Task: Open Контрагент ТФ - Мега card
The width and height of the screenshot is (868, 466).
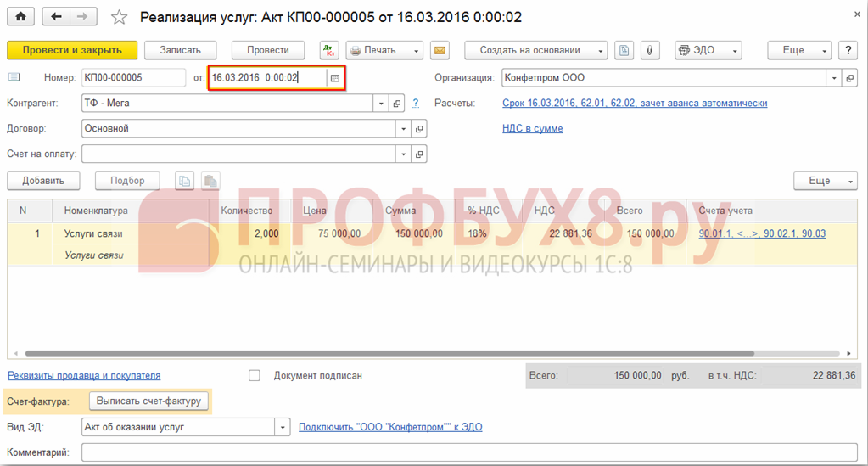Action: tap(396, 104)
